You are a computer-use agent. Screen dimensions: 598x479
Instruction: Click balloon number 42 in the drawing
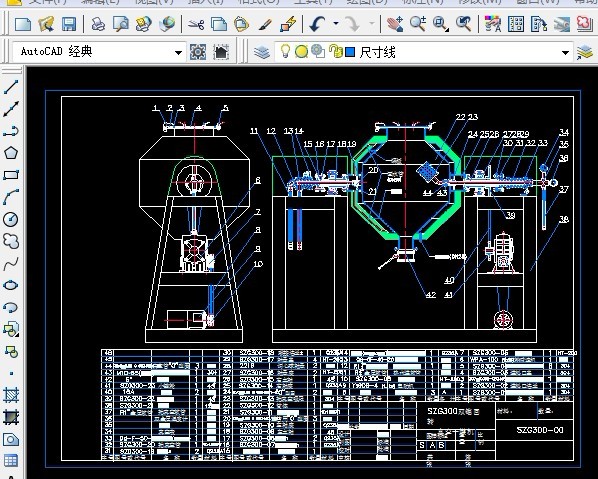click(x=431, y=294)
